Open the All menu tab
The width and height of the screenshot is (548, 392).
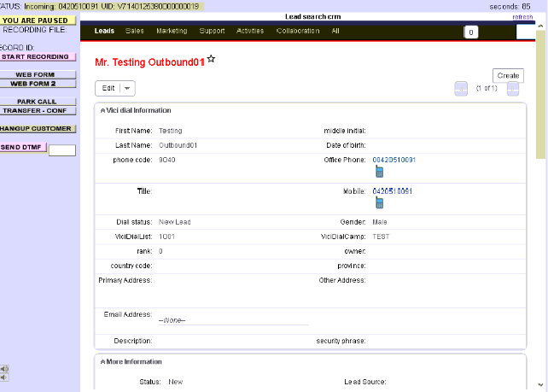(335, 31)
